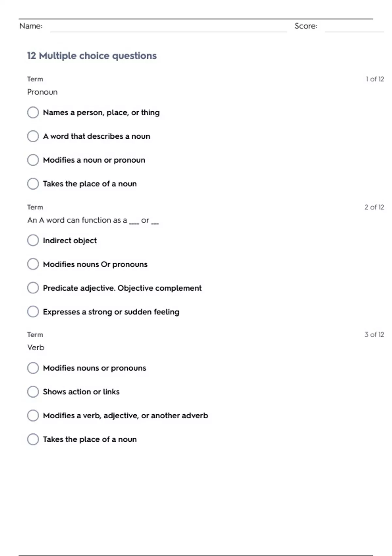This screenshot has height=556, width=392.
Task: Select the 'Indirect object' radio button
Action: tap(33, 240)
